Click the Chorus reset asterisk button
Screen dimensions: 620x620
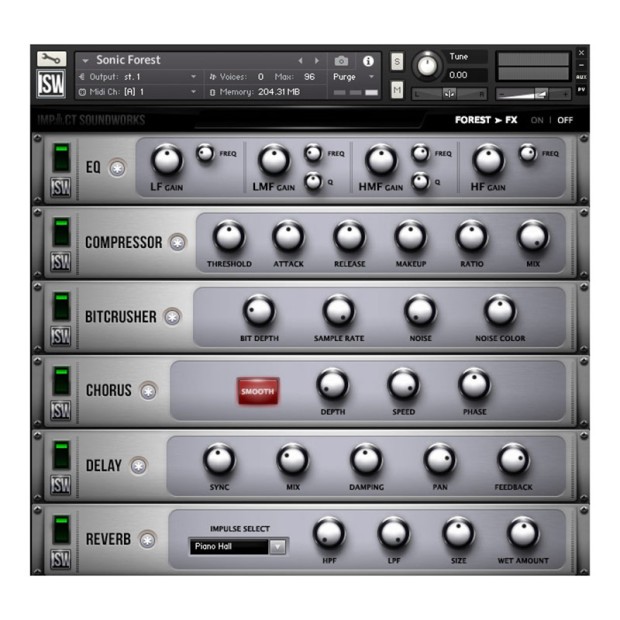point(148,391)
